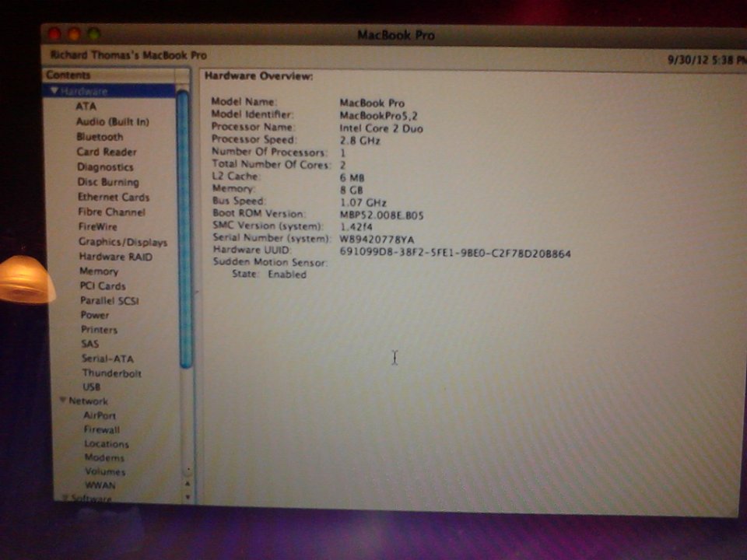Viewport: 747px width, 560px height.
Task: Click the model identifier value MacBookPro5,2
Action: pos(379,116)
